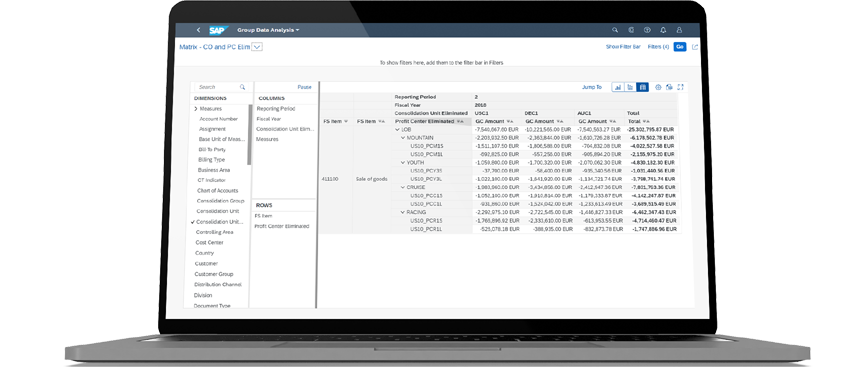Switch to chart and table view icon
The image size is (867, 367).
630,87
